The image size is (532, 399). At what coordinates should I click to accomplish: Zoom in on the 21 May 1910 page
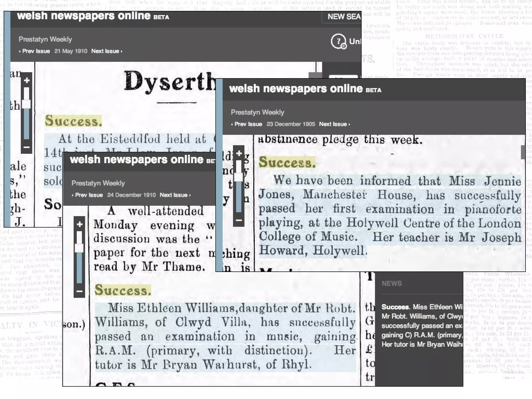[x=26, y=81]
